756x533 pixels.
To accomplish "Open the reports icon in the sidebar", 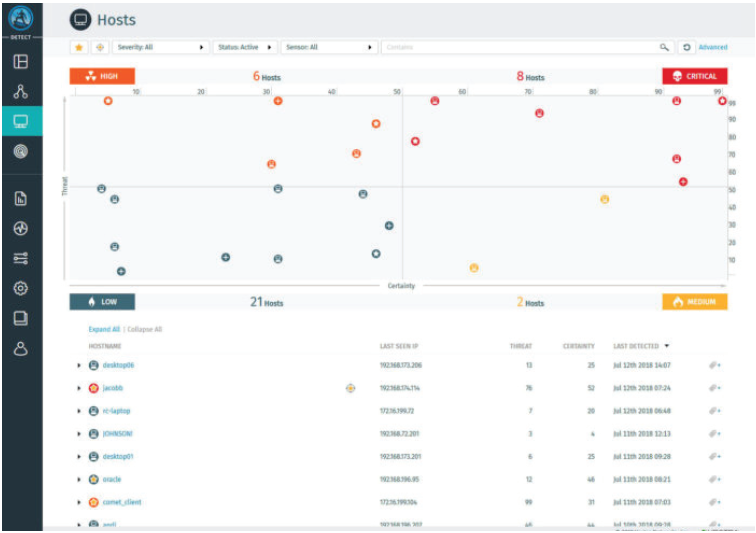I will [x=20, y=198].
